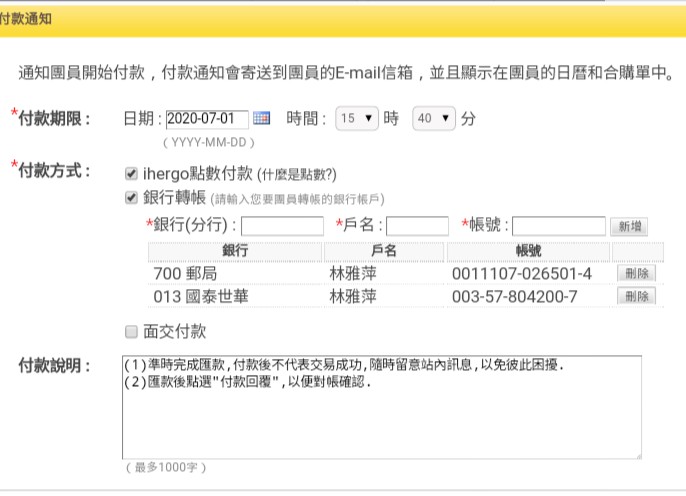
Task: Open the 什麼是點數? help link
Action: [x=297, y=175]
